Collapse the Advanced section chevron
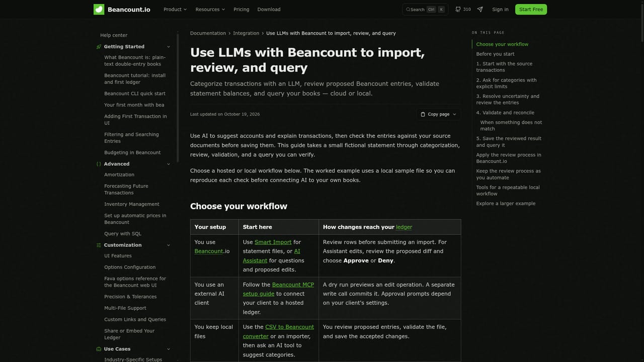 [169, 164]
